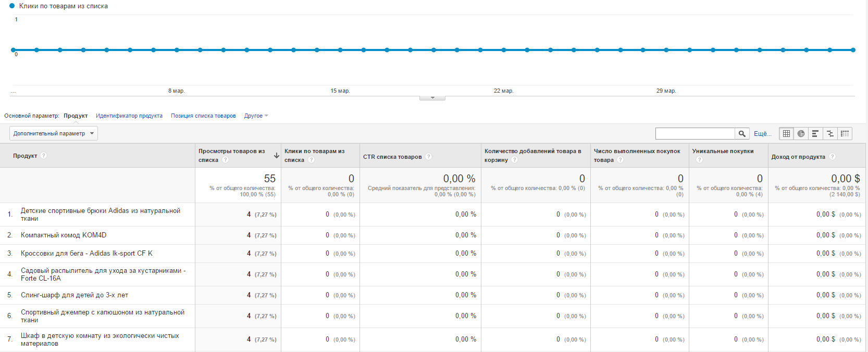The width and height of the screenshot is (868, 352).
Task: Select 'Идентификатор продукта' primary dimension
Action: click(x=129, y=116)
